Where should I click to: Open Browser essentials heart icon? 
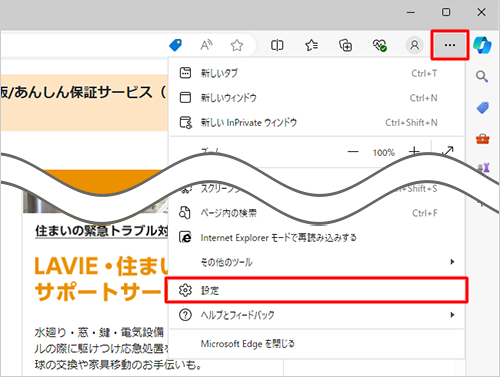point(379,45)
